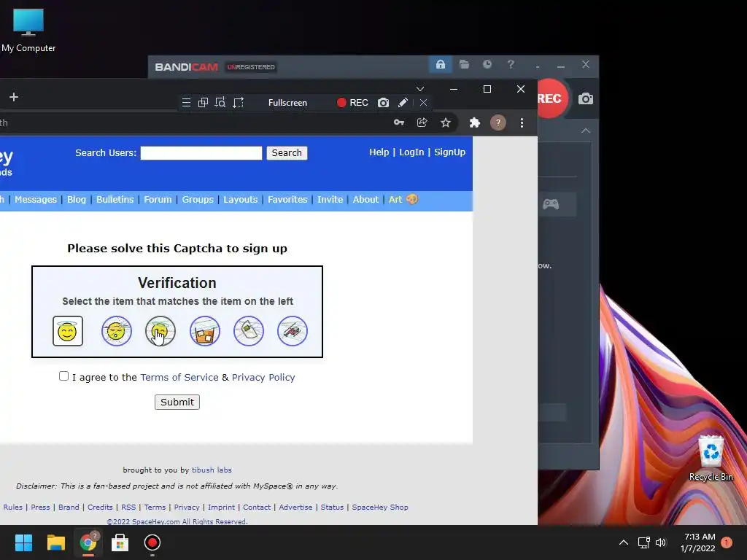Close the recording toolbar with X
The image size is (747, 560).
coord(423,102)
